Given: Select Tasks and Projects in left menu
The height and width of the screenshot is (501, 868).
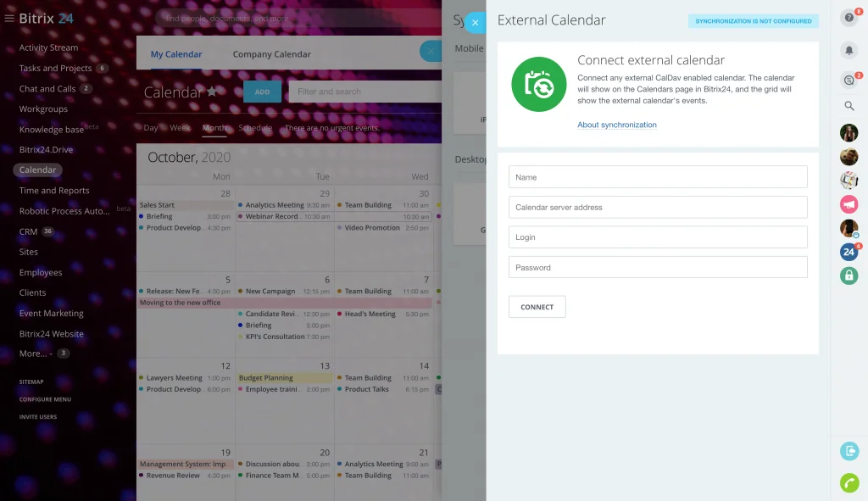Looking at the screenshot, I should pyautogui.click(x=55, y=69).
